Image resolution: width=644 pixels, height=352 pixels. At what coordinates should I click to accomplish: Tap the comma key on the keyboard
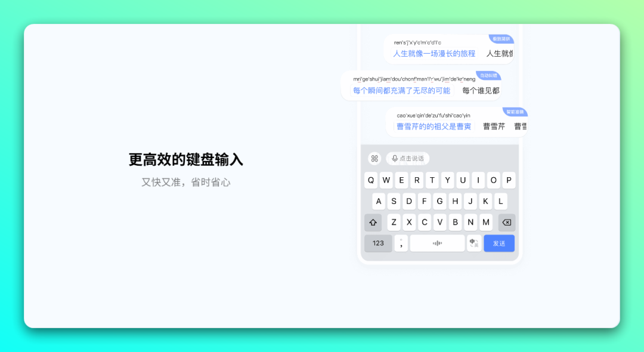[x=401, y=243]
